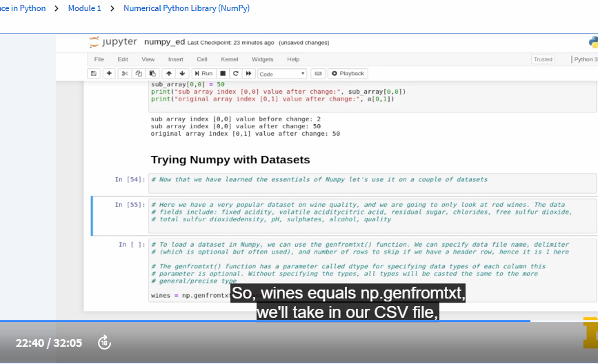Move selected cell down arrow
Viewport: 598px width, 364px height.
182,74
